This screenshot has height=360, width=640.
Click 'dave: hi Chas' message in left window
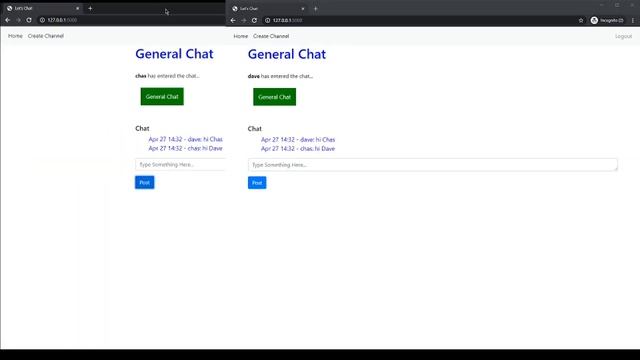click(x=185, y=140)
